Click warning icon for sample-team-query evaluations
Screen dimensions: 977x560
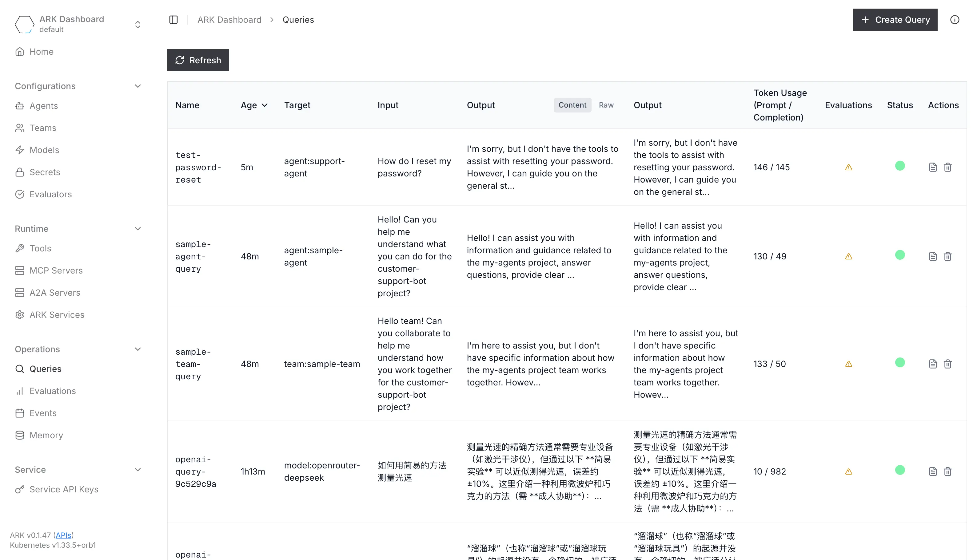tap(848, 364)
